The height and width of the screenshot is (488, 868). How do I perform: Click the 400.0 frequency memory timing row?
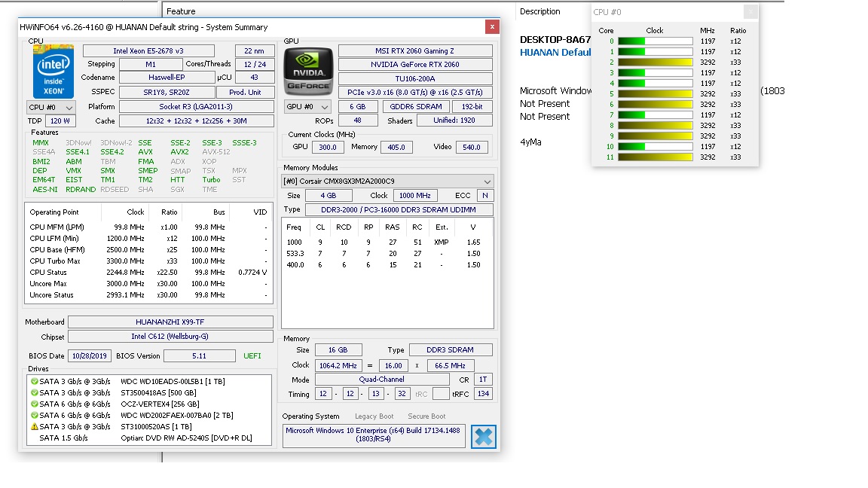click(387, 265)
